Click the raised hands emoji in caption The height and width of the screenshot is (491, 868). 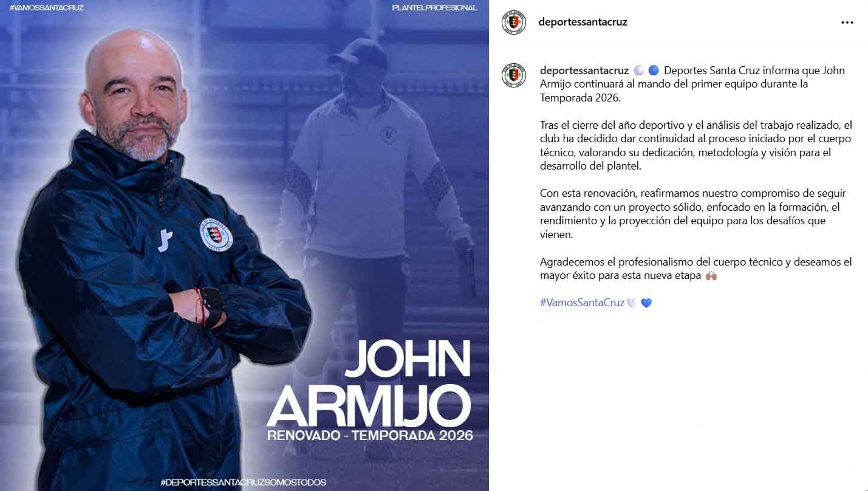tap(711, 276)
